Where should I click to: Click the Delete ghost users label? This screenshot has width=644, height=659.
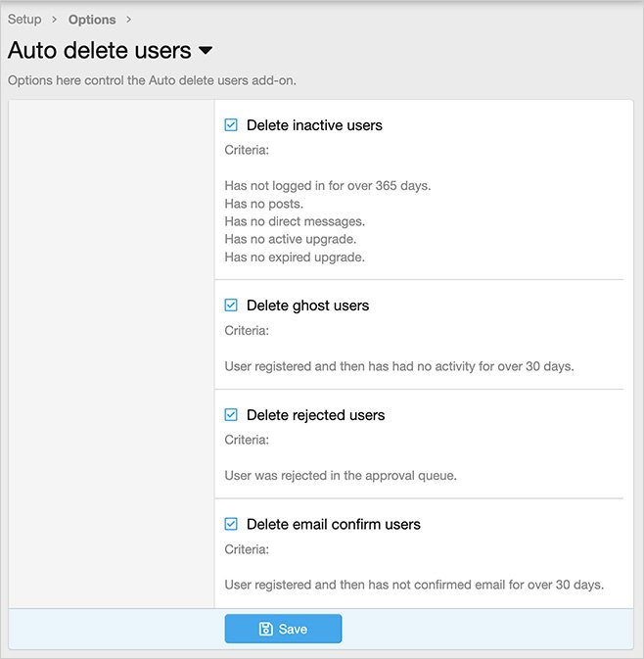tap(307, 306)
